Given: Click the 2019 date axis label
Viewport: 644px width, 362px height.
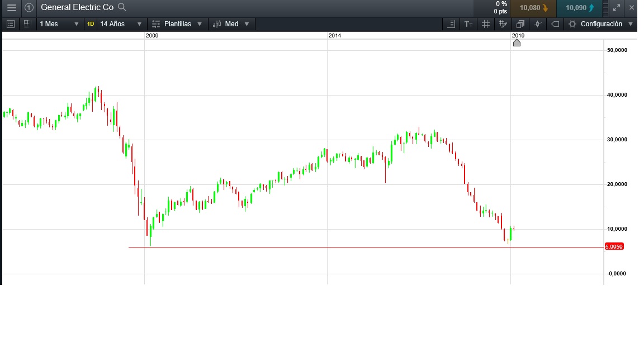Looking at the screenshot, I should (x=518, y=35).
